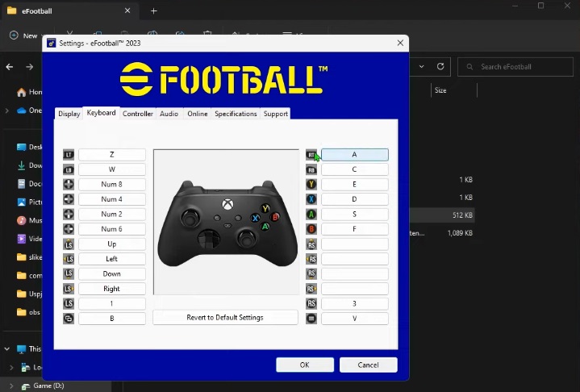Screen dimensions: 580x392
Task: Click the LS press icon beside 1
Action: (x=69, y=303)
